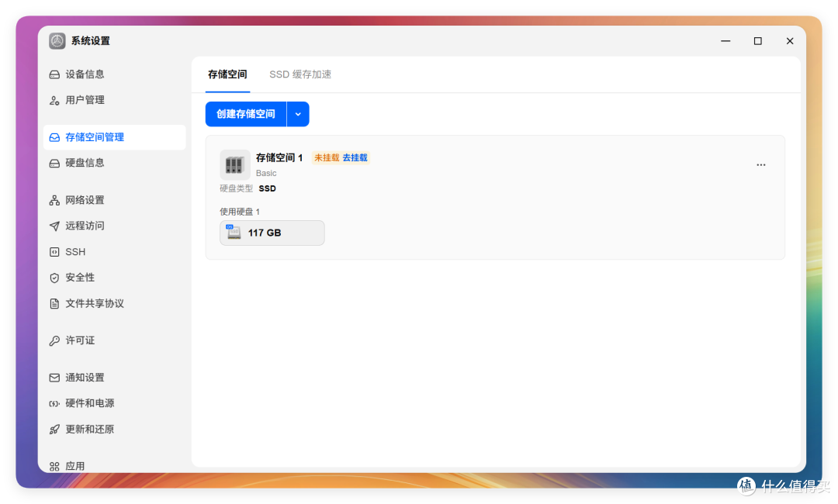Click the 存储空间管理 sidebar icon

tap(54, 137)
